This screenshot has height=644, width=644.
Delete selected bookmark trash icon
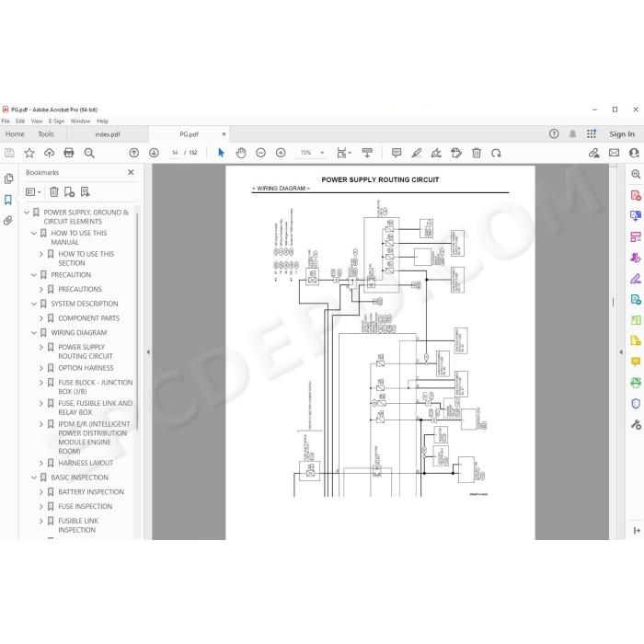53,191
